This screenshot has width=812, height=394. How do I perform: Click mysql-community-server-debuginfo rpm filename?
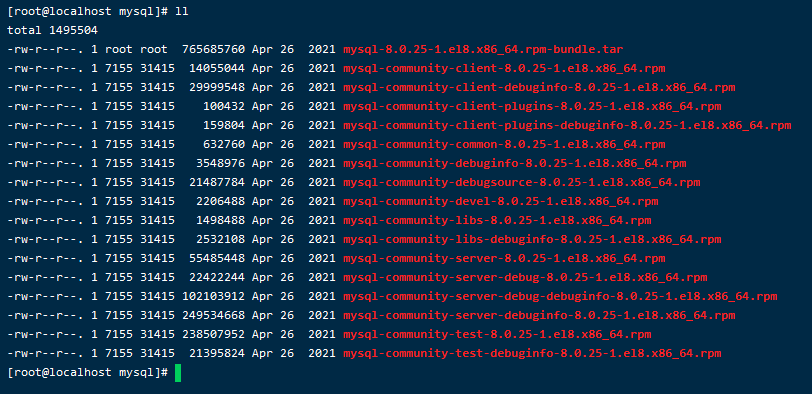coord(539,315)
